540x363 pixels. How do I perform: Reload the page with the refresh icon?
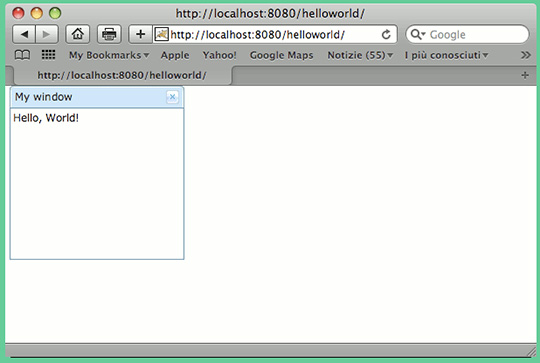386,34
